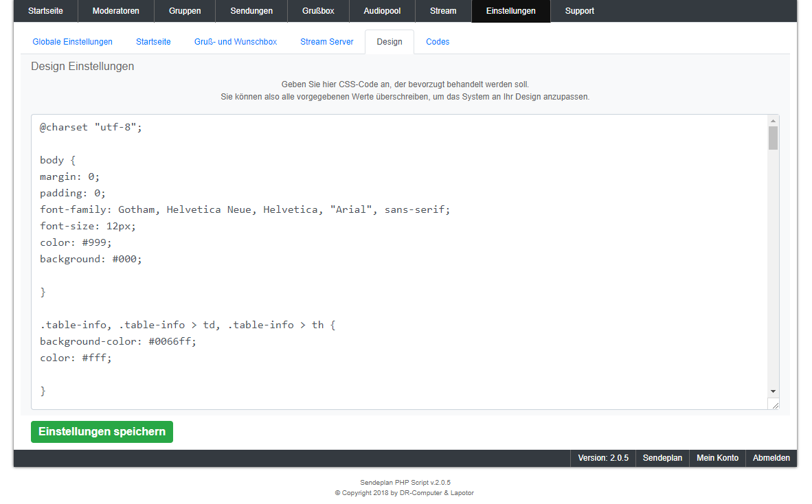The height and width of the screenshot is (504, 812).
Task: Switch to the Globale Einstellungen tab
Action: click(72, 42)
